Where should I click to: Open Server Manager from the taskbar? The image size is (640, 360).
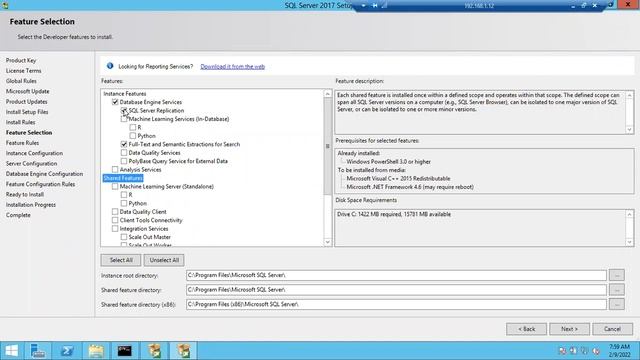tap(38, 351)
